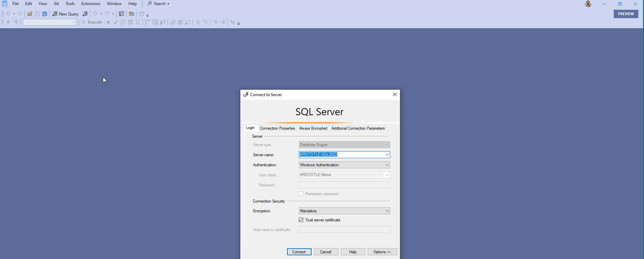
Task: Click the Navigate Forward arrow icon
Action: pyautogui.click(x=20, y=14)
